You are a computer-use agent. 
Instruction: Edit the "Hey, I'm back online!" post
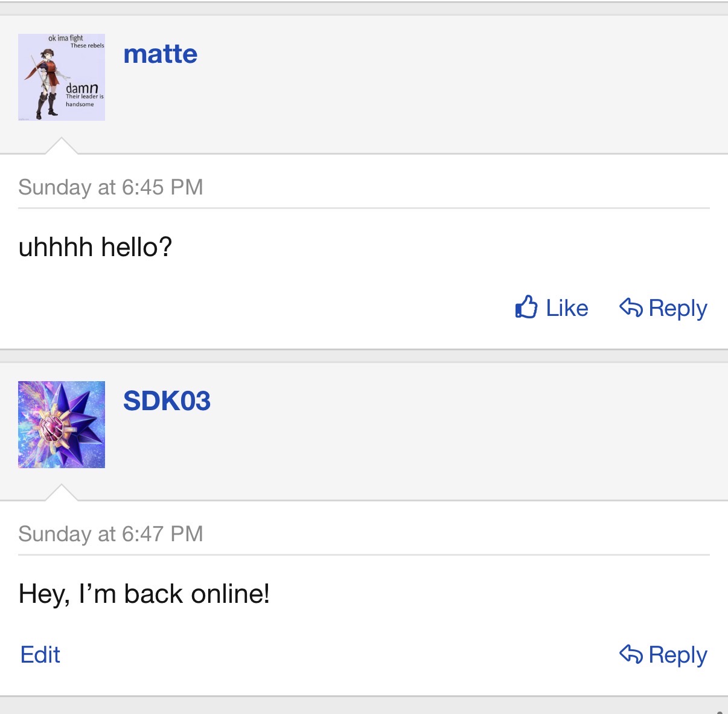(x=40, y=655)
